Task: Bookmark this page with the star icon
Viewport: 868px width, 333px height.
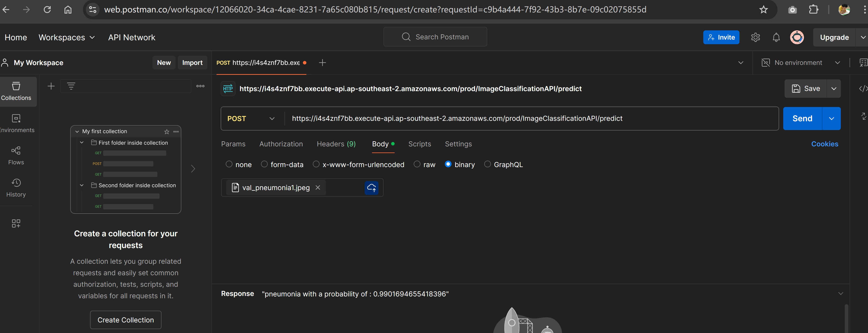Action: click(x=764, y=9)
